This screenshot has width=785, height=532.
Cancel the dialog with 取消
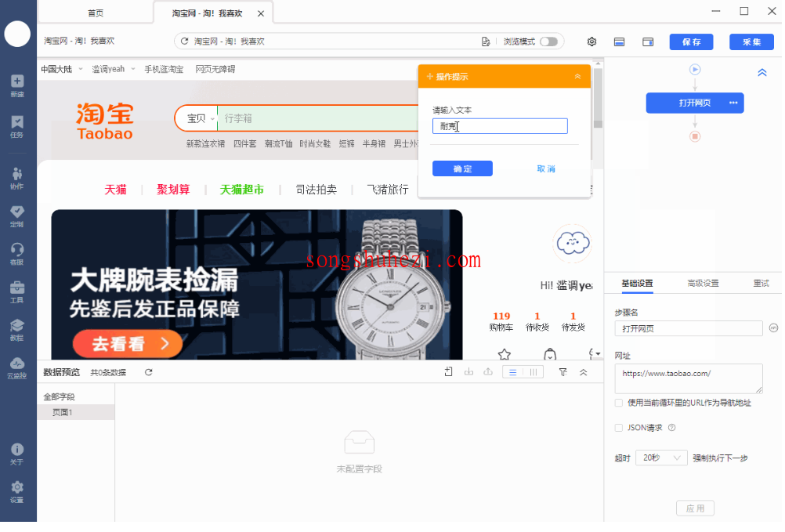[546, 168]
